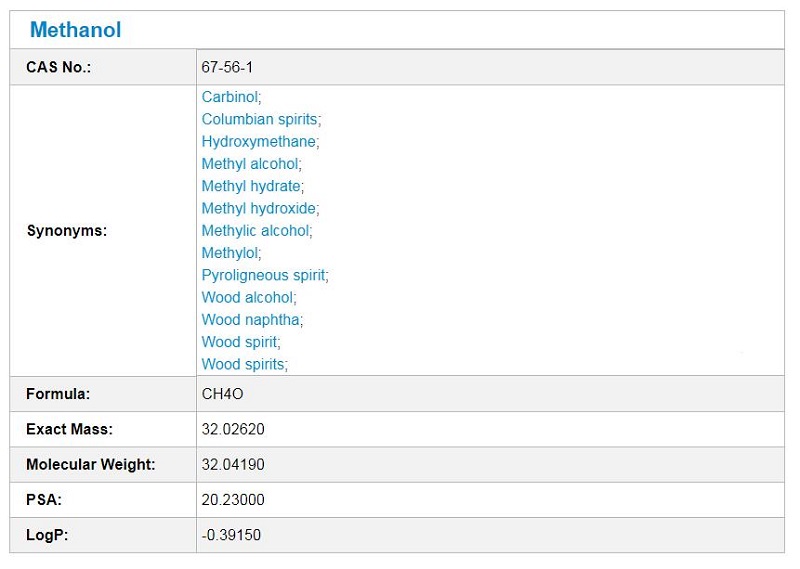
Task: Click the Hydroxymethane synonym link
Action: 258,142
